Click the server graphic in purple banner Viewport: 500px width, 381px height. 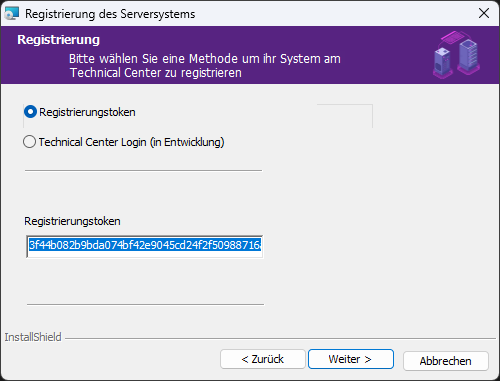coord(457,55)
